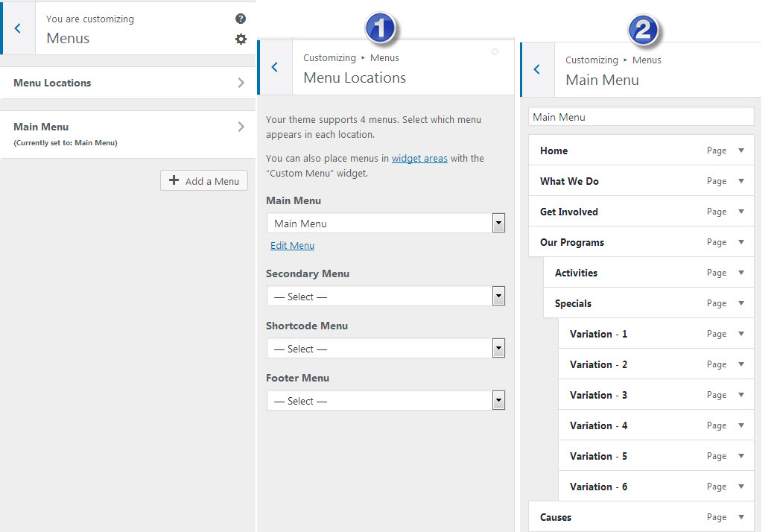Click the Edit Menu link
Viewport: 774px width, 532px height.
292,245
